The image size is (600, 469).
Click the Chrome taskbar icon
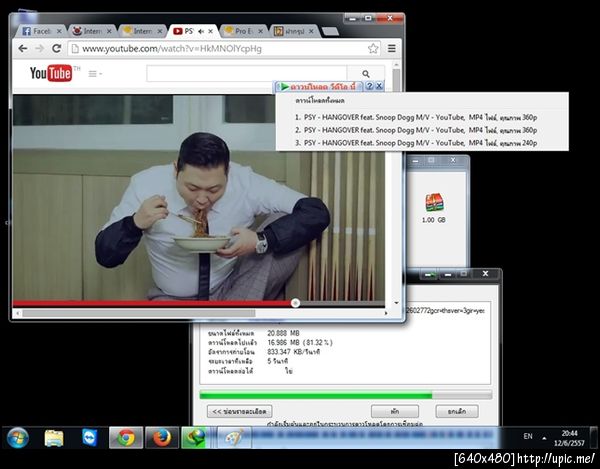point(126,438)
